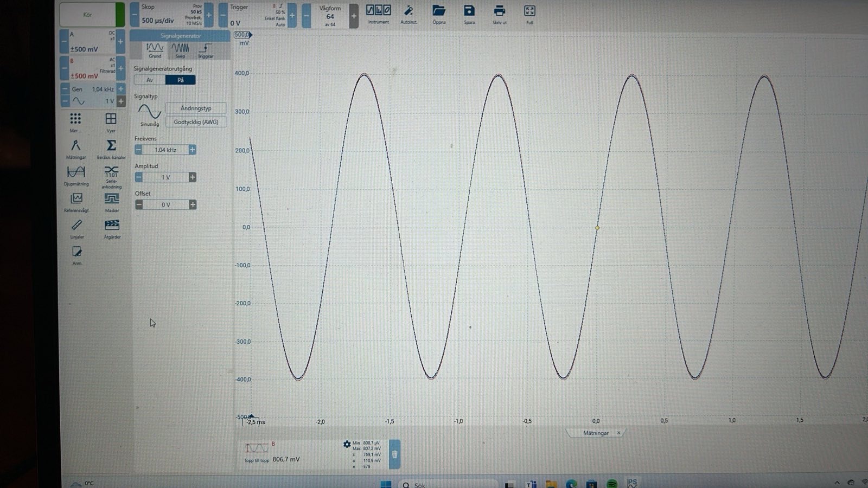Image resolution: width=868 pixels, height=488 pixels.
Task: Decrease Offset with minus button
Action: click(139, 204)
